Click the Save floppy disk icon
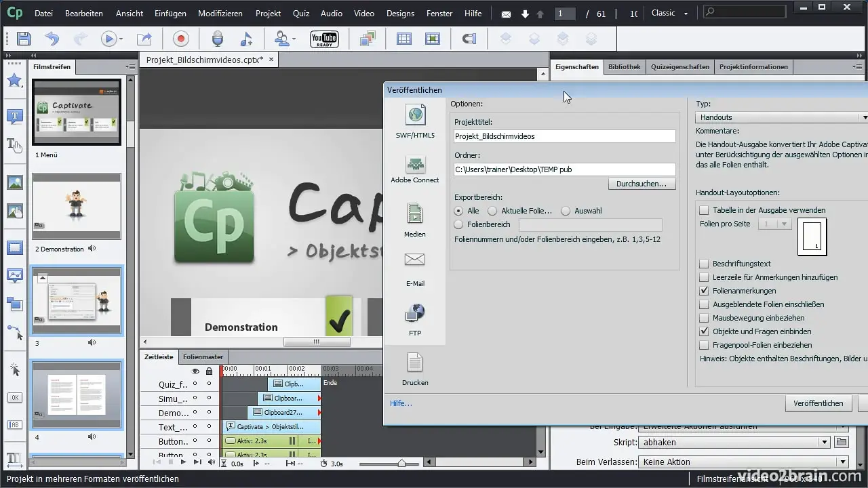This screenshot has height=488, width=868. click(24, 39)
